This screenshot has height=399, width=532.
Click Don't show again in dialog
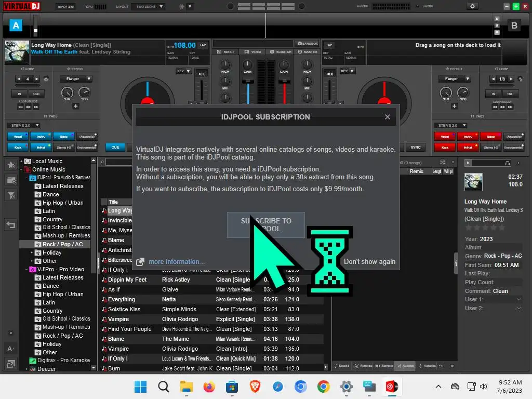click(369, 262)
